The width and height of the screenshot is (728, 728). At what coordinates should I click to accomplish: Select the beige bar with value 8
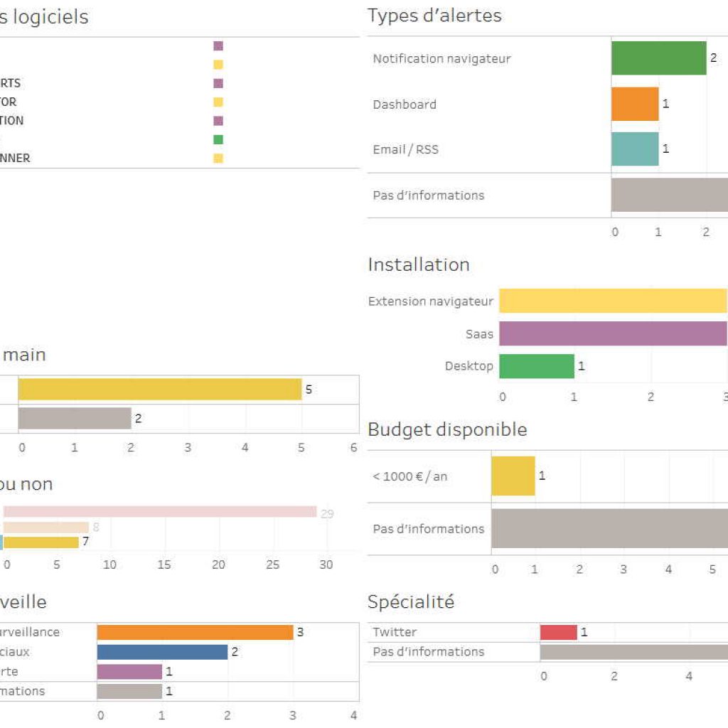point(46,528)
